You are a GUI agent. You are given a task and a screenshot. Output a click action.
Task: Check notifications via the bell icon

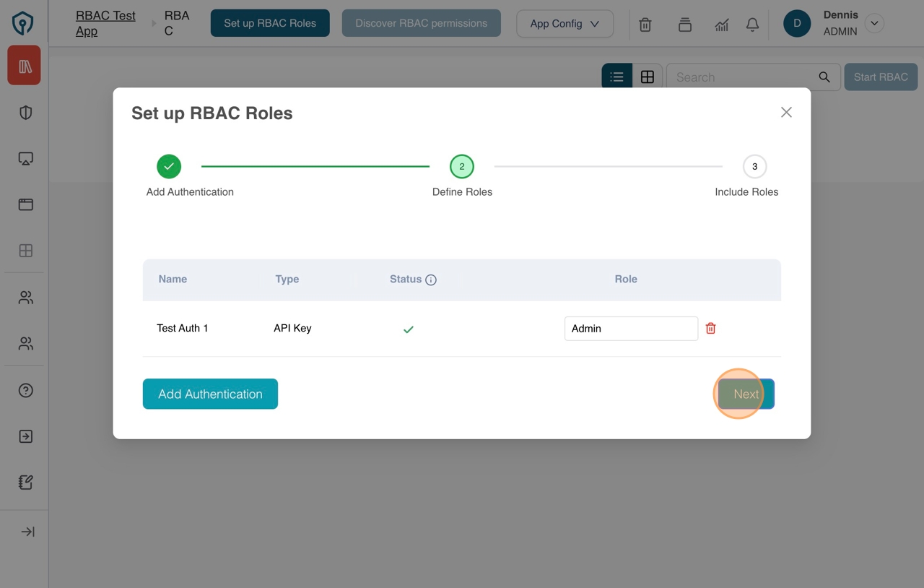(752, 24)
